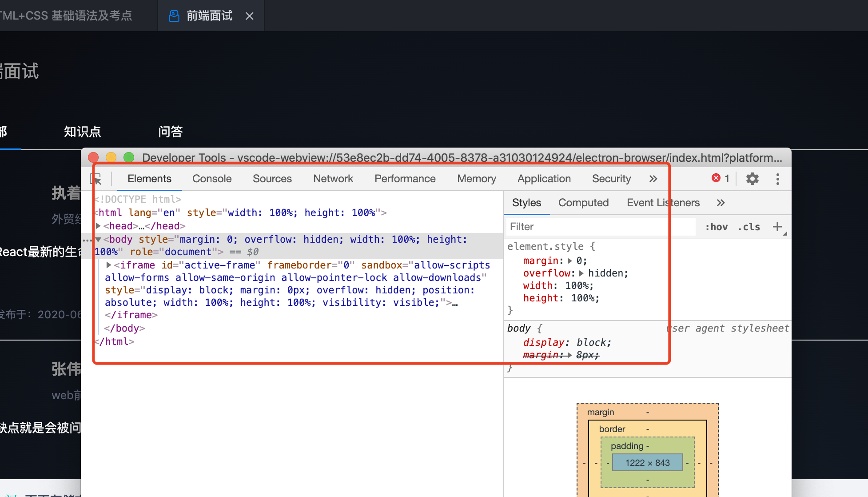868x497 pixels.
Task: Show more style pane tabs chevron
Action: coord(721,203)
